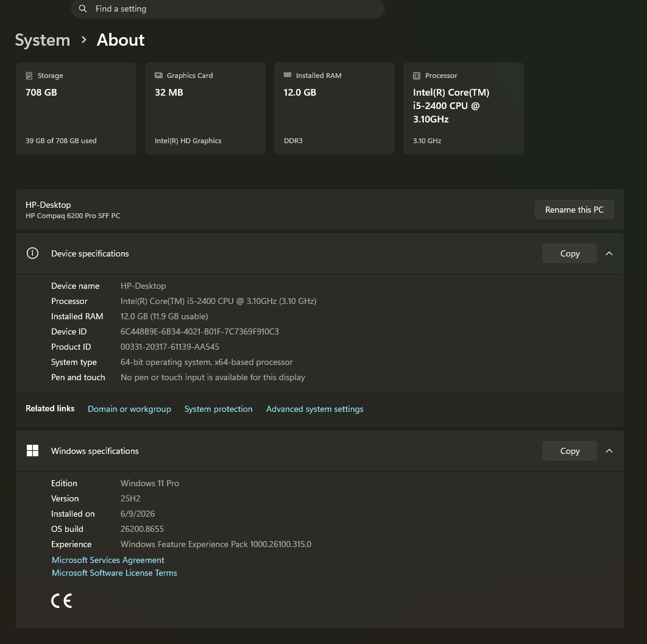Copy the Device specifications
The width and height of the screenshot is (647, 644).
tap(570, 253)
